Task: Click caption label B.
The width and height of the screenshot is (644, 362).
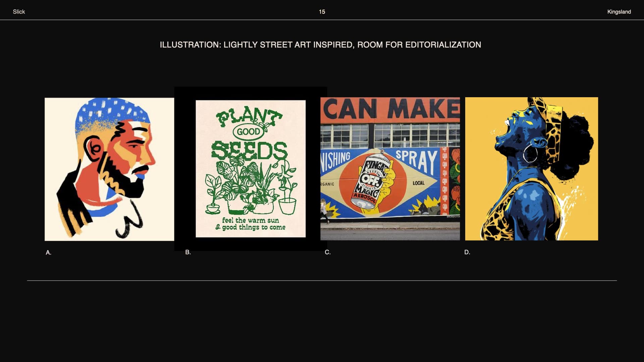Action: point(188,252)
